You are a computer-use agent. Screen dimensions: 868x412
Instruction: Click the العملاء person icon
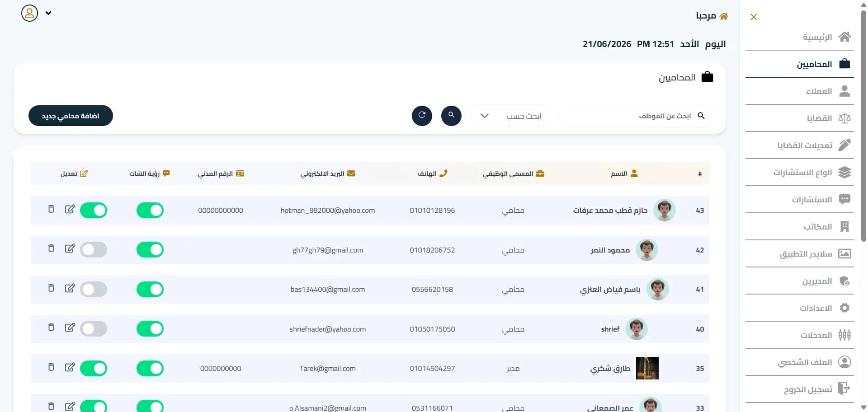(844, 91)
